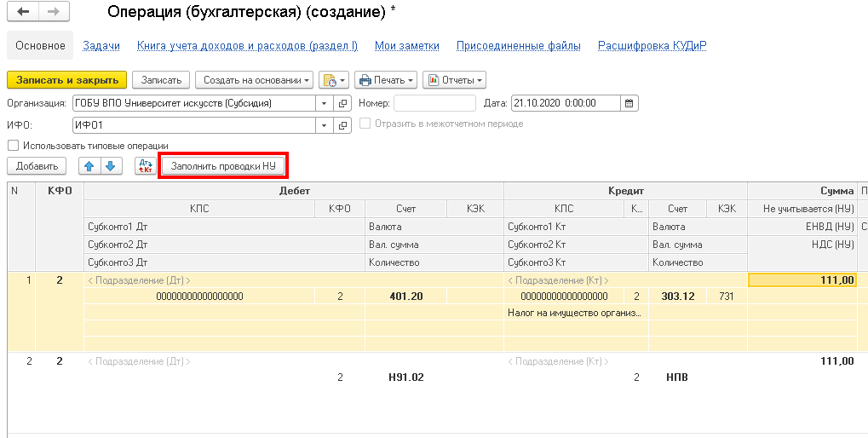Viewport: 868px width, 438px height.
Task: Click the Субконто2 Дт header
Action: tap(224, 245)
